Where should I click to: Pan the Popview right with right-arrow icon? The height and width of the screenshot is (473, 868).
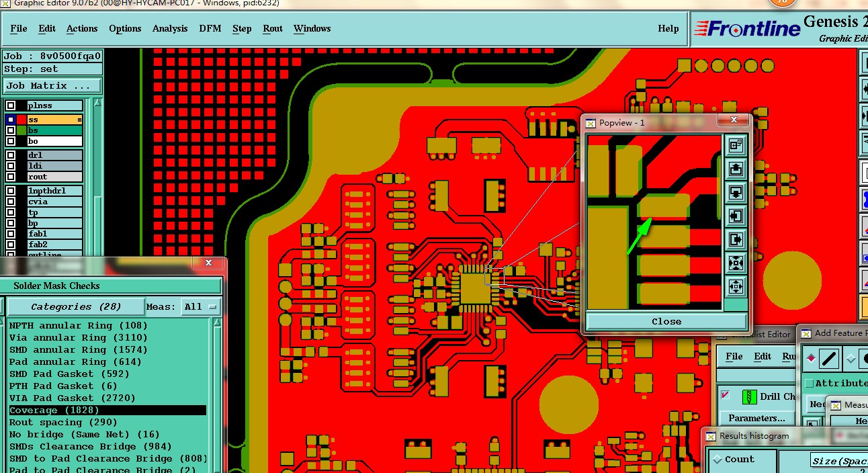[x=736, y=239]
